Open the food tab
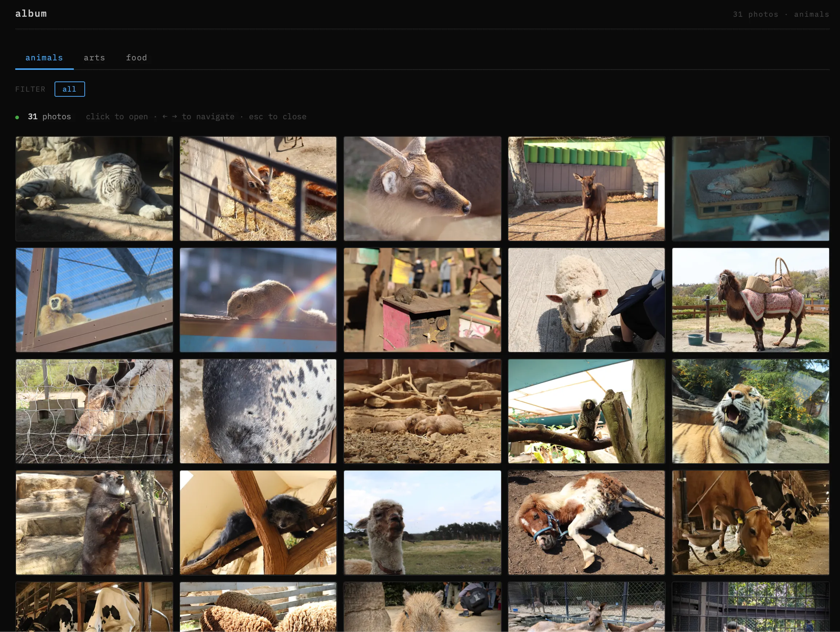840x632 pixels. coord(136,58)
